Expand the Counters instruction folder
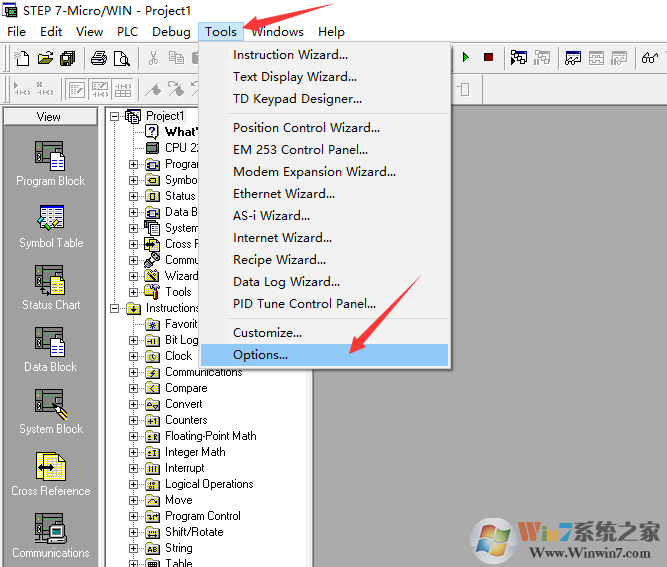Screen dimensions: 667x567 pos(134,420)
